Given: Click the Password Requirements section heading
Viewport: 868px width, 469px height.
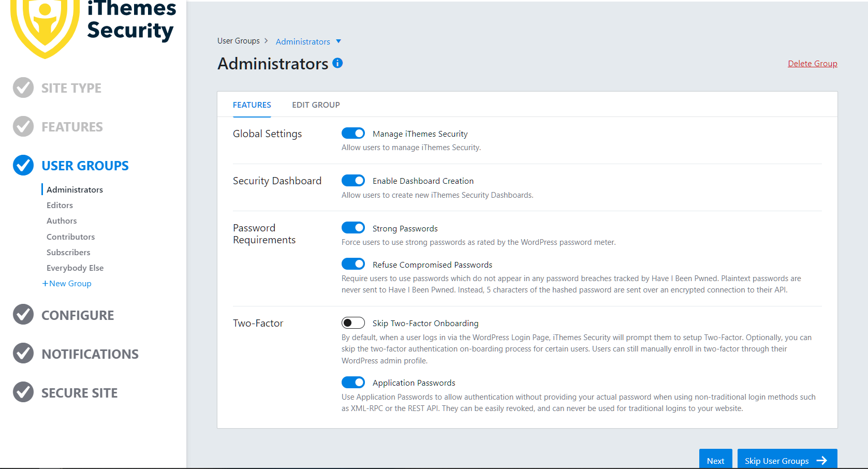Looking at the screenshot, I should (x=264, y=234).
